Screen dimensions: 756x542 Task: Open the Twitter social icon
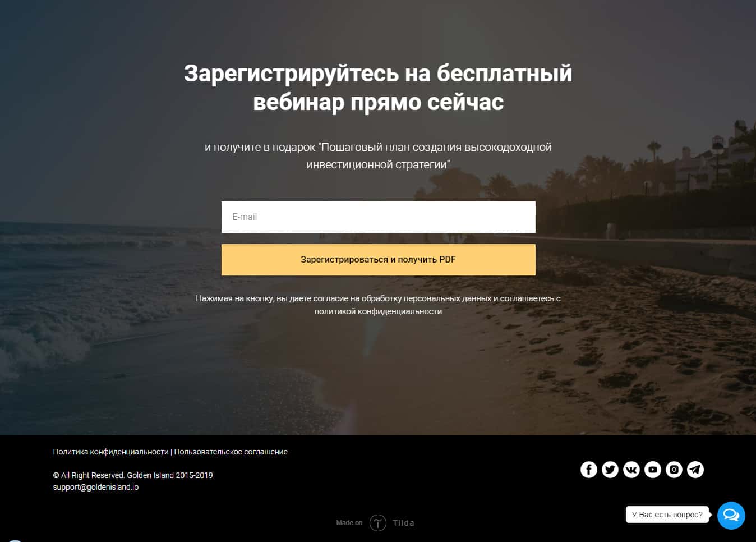(x=610, y=470)
